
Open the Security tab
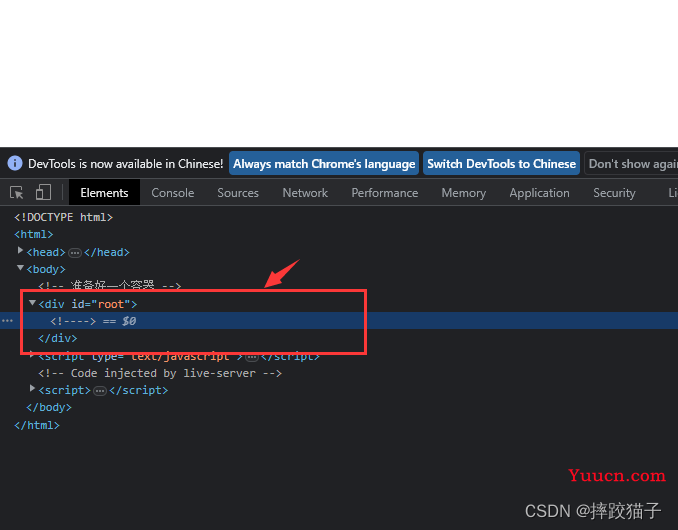point(614,193)
